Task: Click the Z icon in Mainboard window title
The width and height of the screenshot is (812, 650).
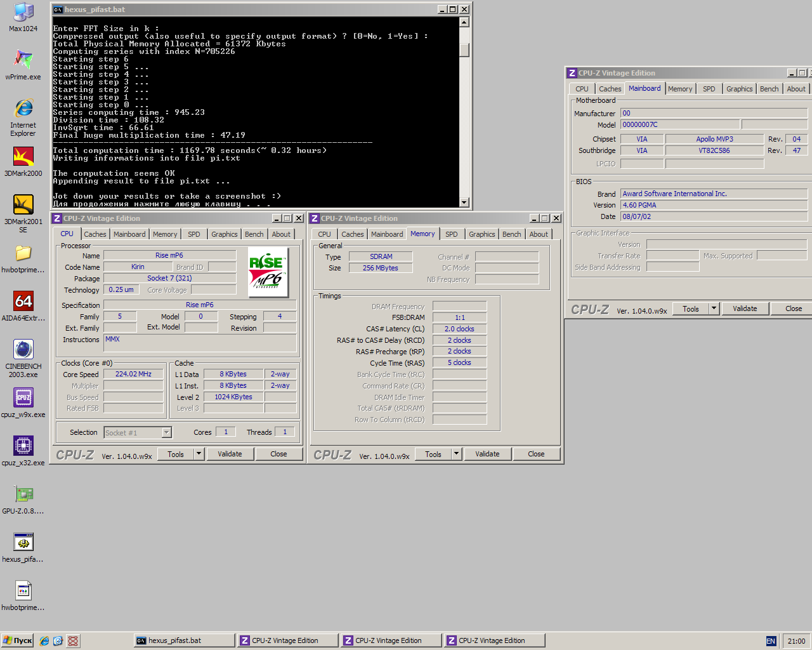Action: [572, 73]
